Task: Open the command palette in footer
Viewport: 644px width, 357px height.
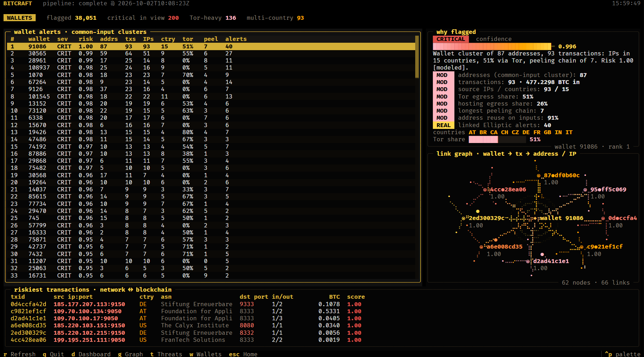Action: [x=622, y=354]
